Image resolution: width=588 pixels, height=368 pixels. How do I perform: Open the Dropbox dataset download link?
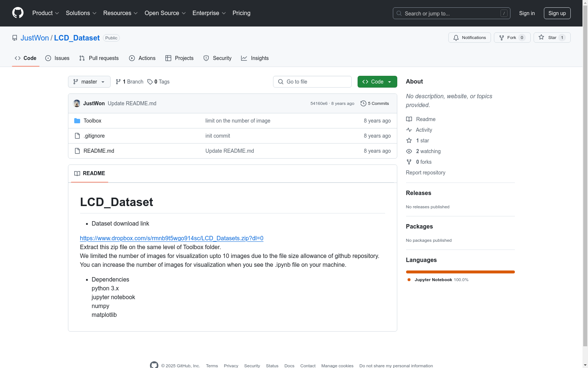(172, 238)
